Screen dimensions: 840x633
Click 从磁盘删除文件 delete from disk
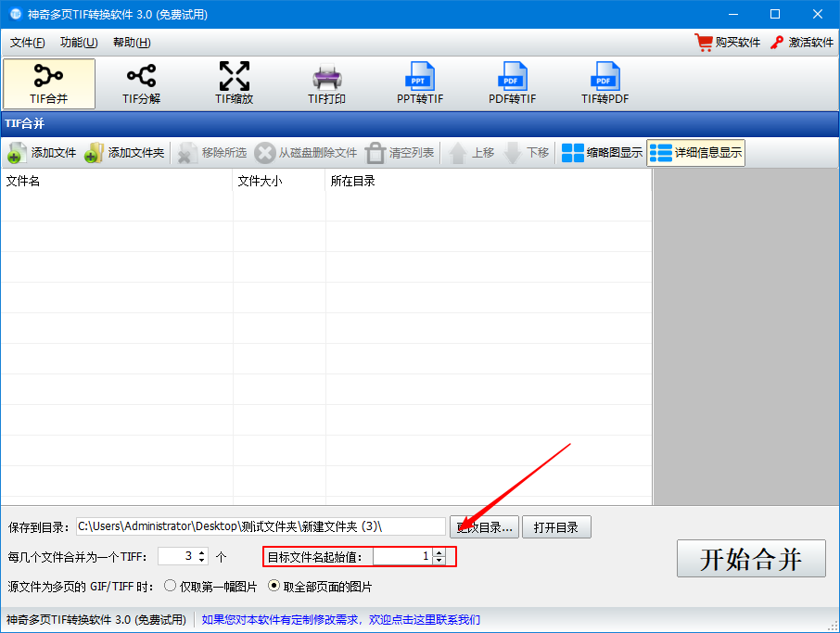305,153
